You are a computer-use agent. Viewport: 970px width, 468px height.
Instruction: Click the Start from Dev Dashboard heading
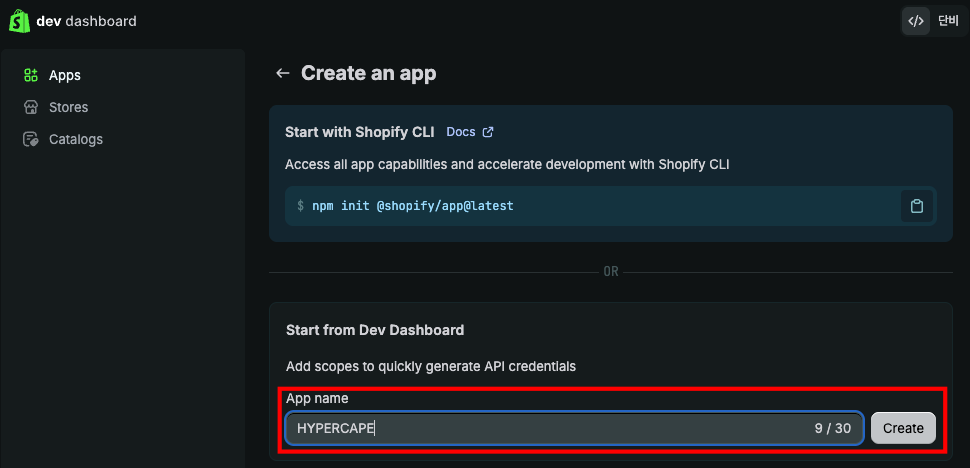pos(375,330)
